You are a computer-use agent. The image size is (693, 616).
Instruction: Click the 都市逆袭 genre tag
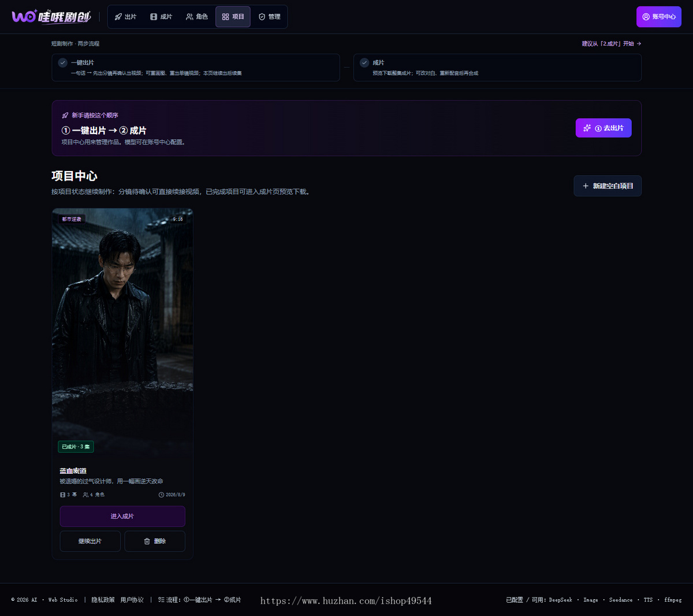point(72,219)
